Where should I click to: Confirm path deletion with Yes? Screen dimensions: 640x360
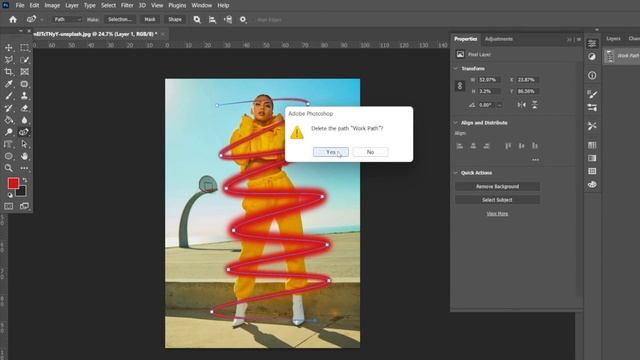[x=331, y=152]
